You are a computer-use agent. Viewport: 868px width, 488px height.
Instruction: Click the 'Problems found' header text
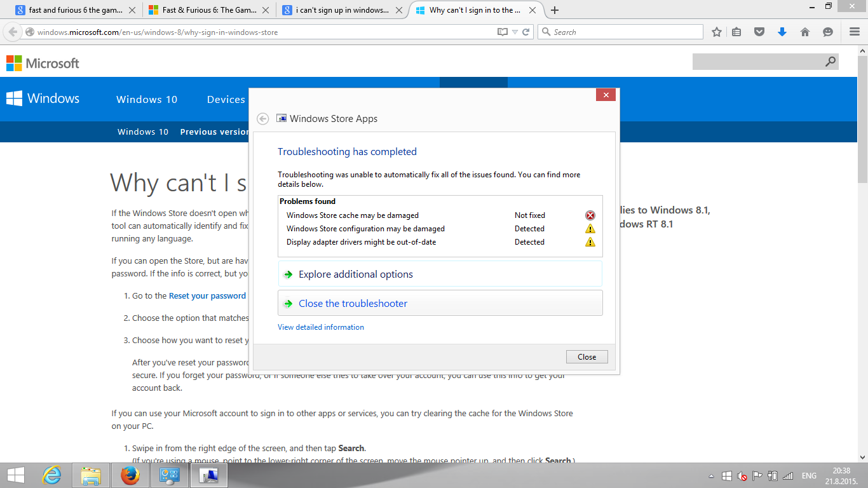[308, 201]
